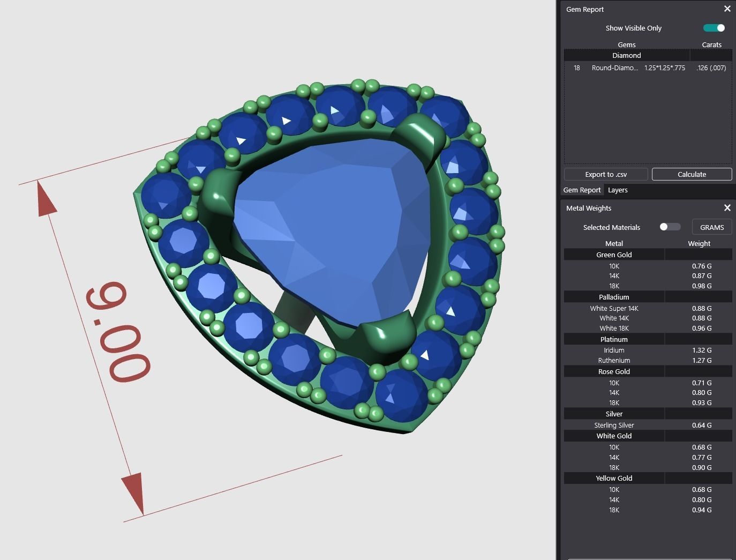The image size is (736, 560).
Task: Close the Metal Weights panel
Action: pyautogui.click(x=727, y=207)
